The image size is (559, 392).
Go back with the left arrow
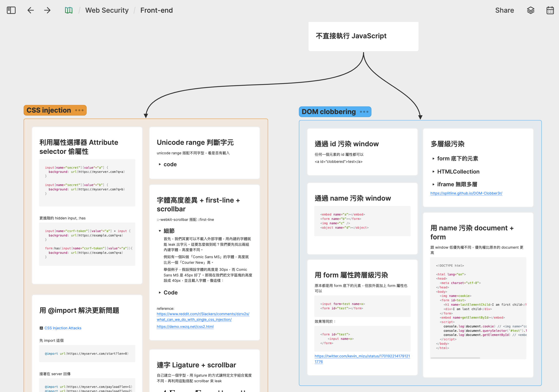click(x=31, y=10)
